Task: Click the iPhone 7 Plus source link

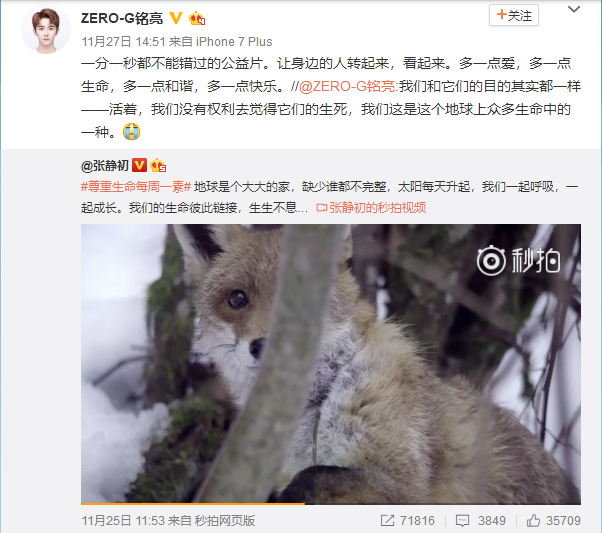Action: (x=234, y=41)
